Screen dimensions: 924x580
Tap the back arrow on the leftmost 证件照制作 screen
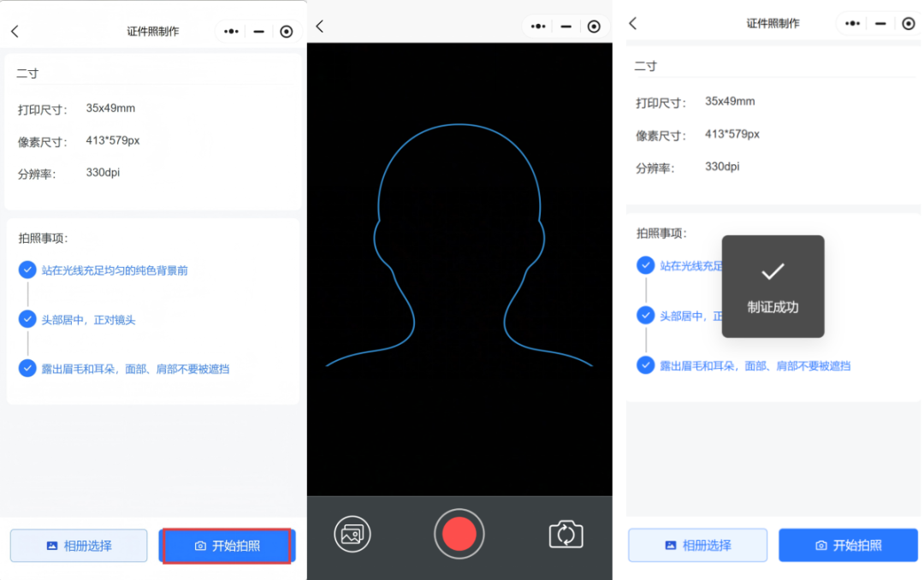pyautogui.click(x=15, y=32)
